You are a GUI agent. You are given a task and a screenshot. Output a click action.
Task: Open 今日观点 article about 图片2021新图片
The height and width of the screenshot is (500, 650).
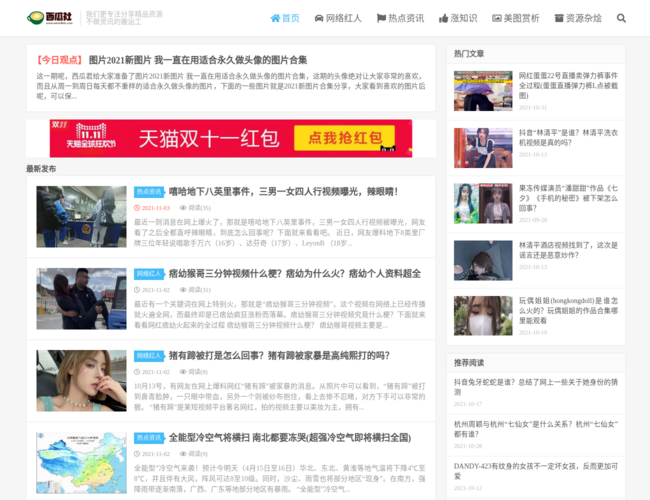point(198,60)
